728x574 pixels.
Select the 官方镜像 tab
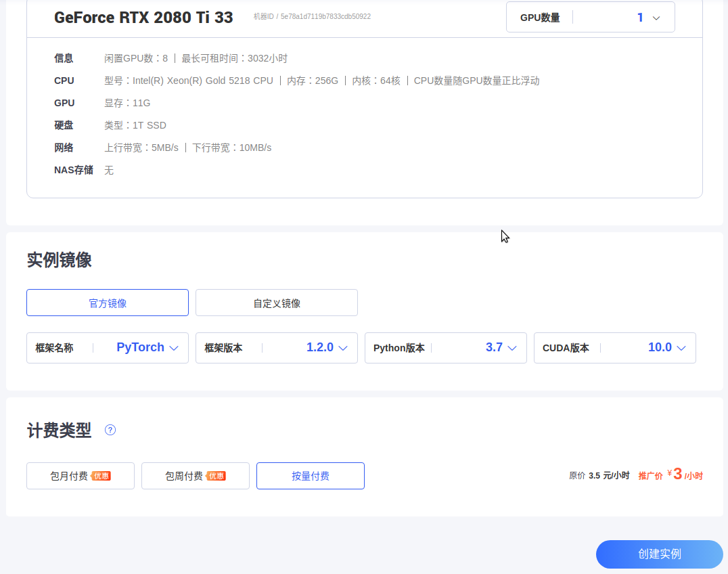107,302
